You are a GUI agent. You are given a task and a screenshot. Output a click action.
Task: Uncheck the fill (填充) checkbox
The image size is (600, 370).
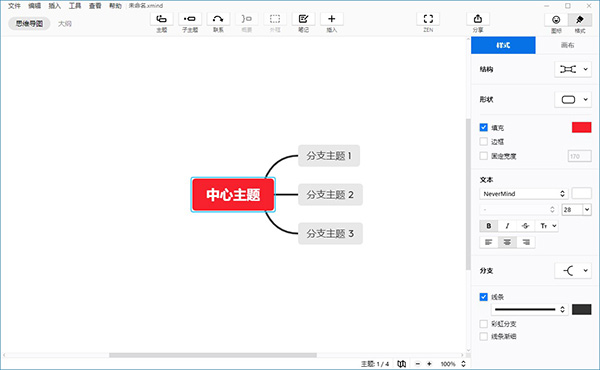[x=484, y=127]
